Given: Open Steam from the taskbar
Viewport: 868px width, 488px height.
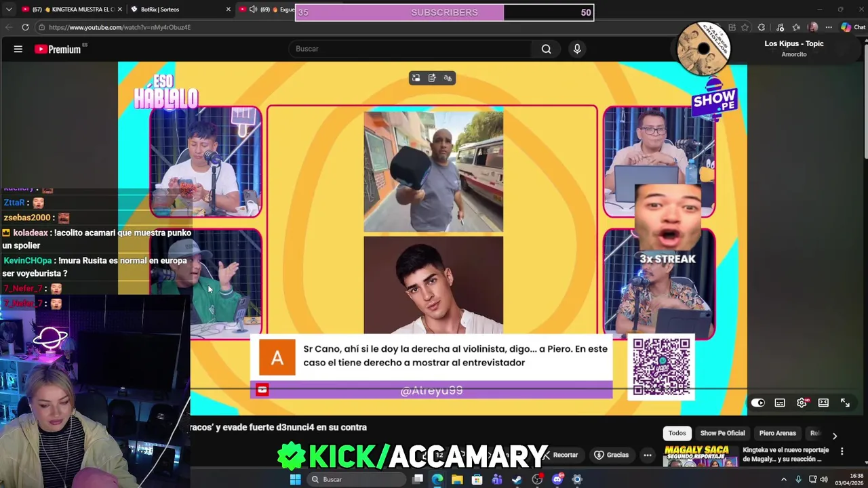Looking at the screenshot, I should click(x=517, y=479).
